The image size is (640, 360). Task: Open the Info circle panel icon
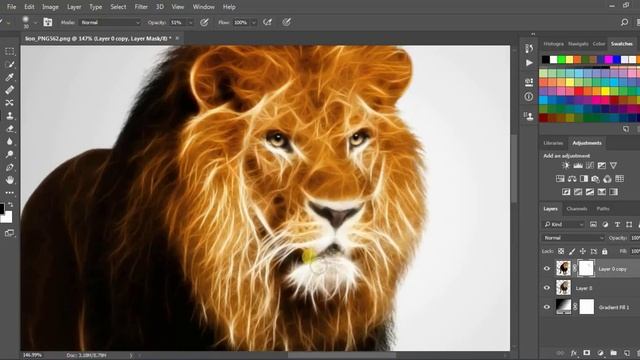[529, 97]
